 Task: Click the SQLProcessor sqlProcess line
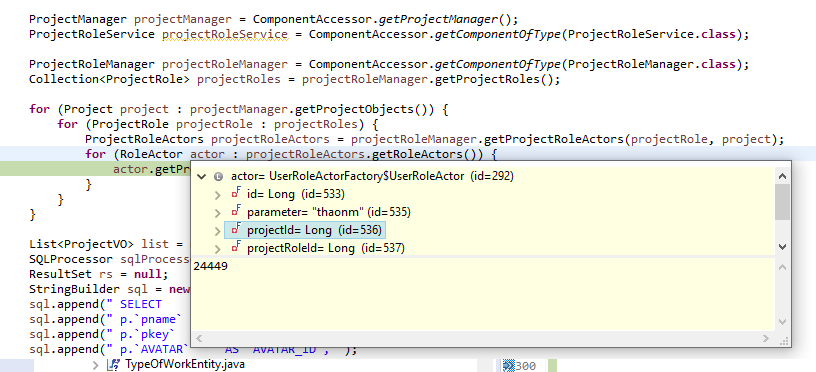(x=109, y=259)
